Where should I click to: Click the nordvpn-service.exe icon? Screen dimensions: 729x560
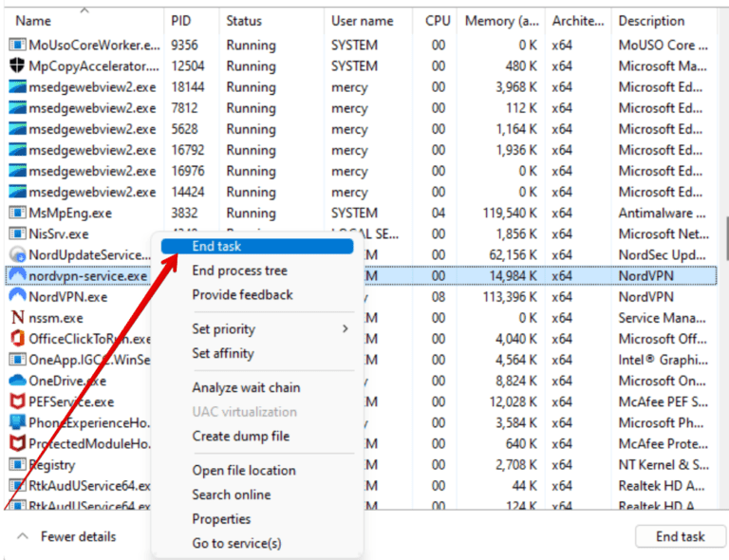[17, 275]
